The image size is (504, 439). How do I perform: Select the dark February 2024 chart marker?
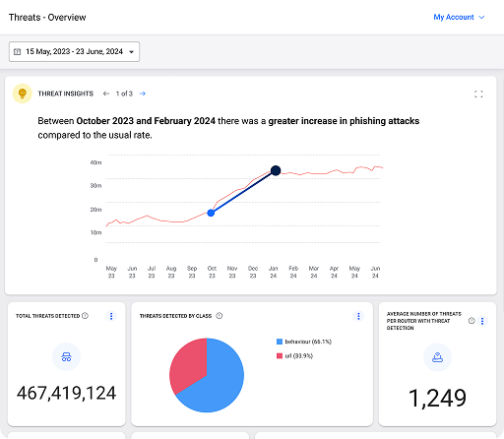click(x=276, y=170)
